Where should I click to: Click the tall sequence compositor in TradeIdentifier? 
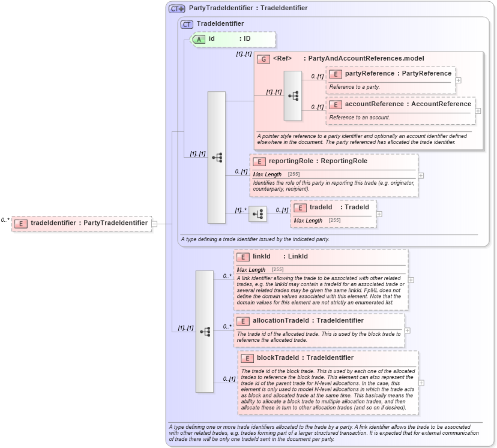[217, 157]
